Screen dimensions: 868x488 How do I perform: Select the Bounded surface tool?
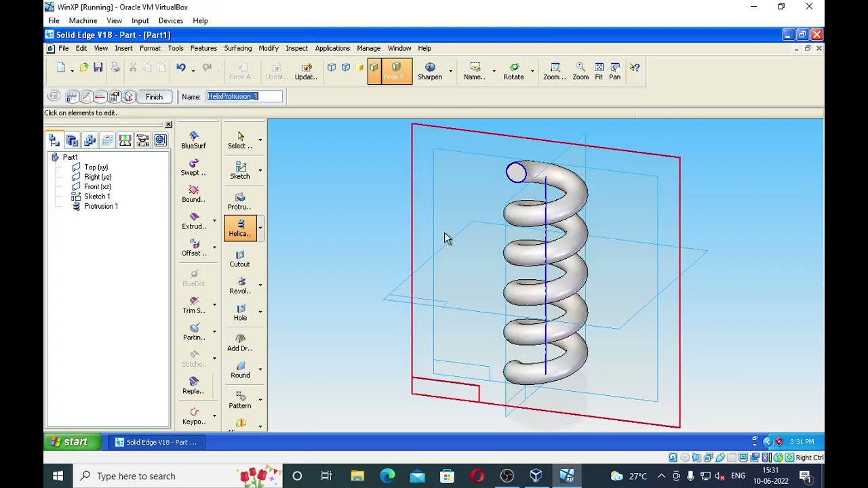tap(193, 195)
